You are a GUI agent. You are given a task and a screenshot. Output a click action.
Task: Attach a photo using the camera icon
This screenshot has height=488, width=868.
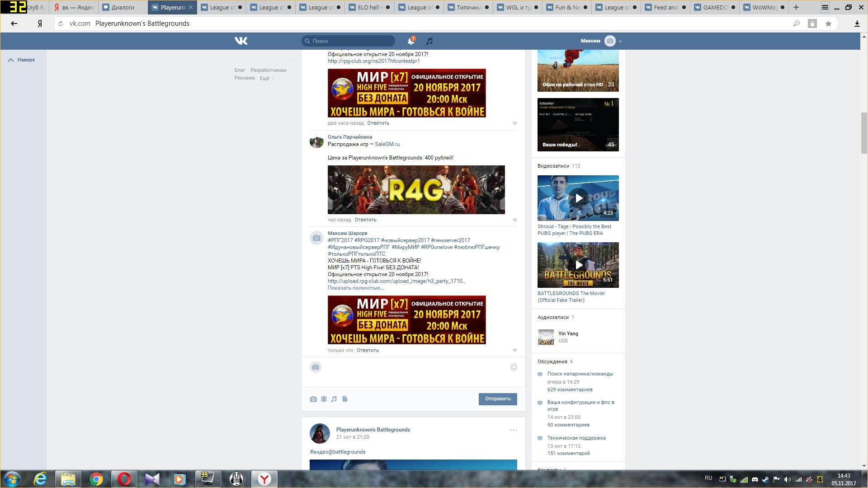point(313,399)
